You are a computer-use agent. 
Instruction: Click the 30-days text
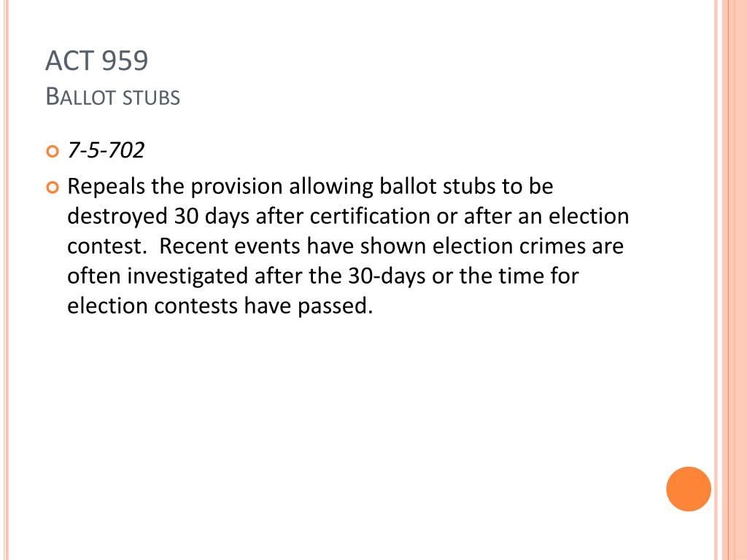click(387, 276)
